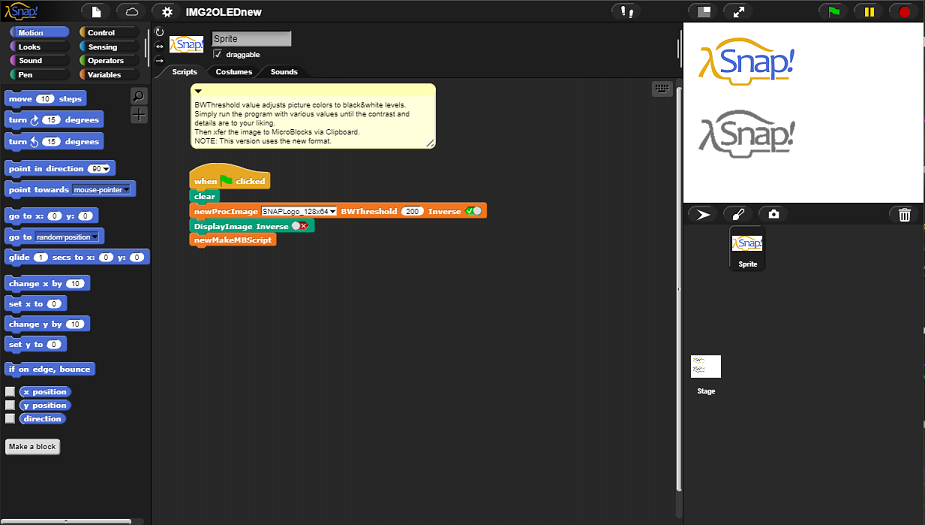Click the glide 1 secs block
925x525 pixels.
click(x=77, y=257)
